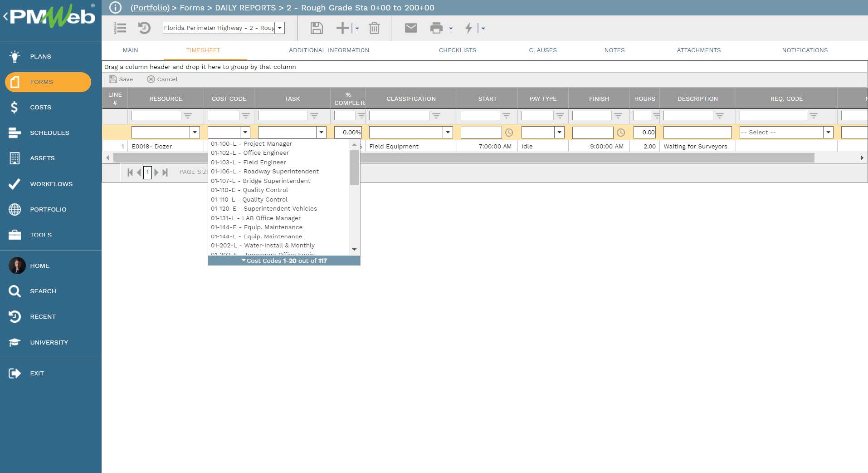Open the Portfolio breadcrumb link

pyautogui.click(x=150, y=8)
